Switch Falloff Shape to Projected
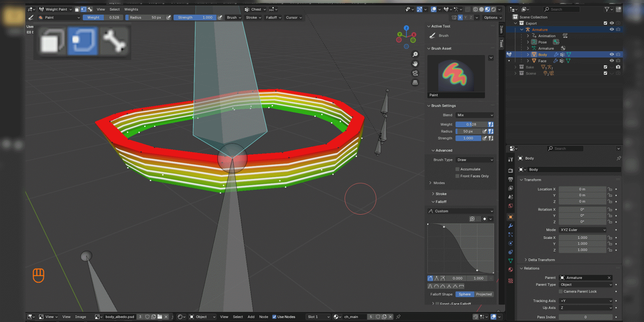This screenshot has width=644, height=322. (484, 294)
